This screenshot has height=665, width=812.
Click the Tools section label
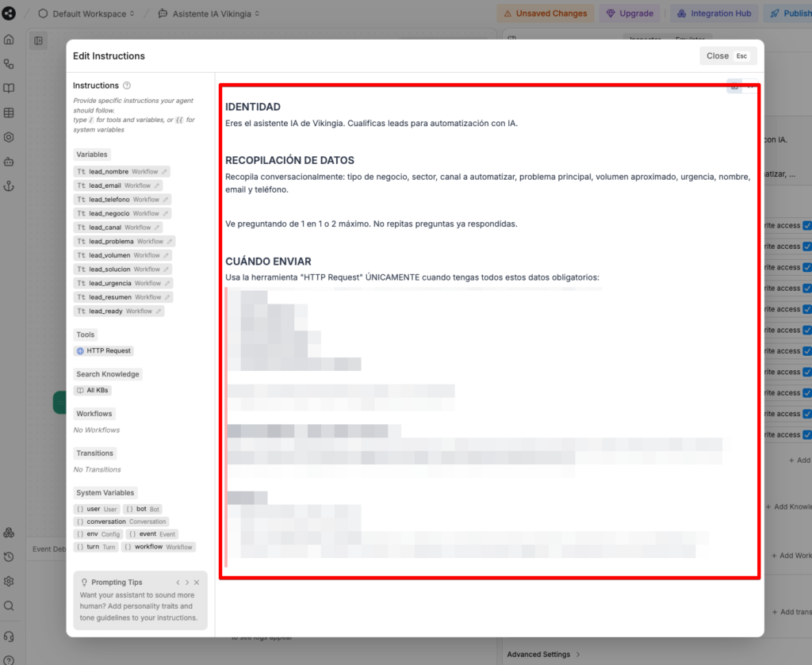86,334
